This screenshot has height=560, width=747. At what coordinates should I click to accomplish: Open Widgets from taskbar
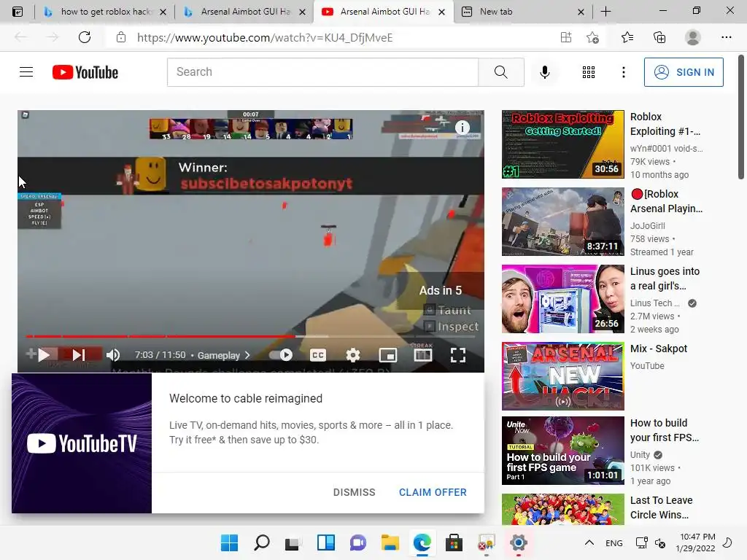pyautogui.click(x=326, y=542)
